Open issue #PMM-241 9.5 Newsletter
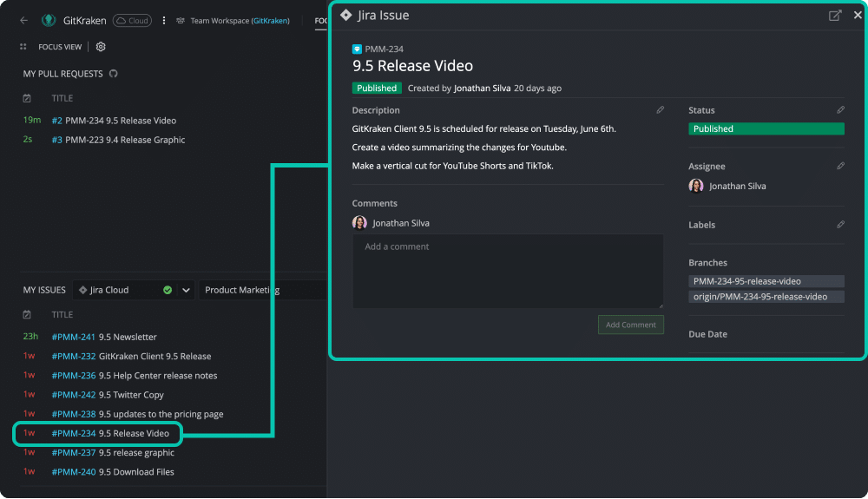 pyautogui.click(x=103, y=337)
